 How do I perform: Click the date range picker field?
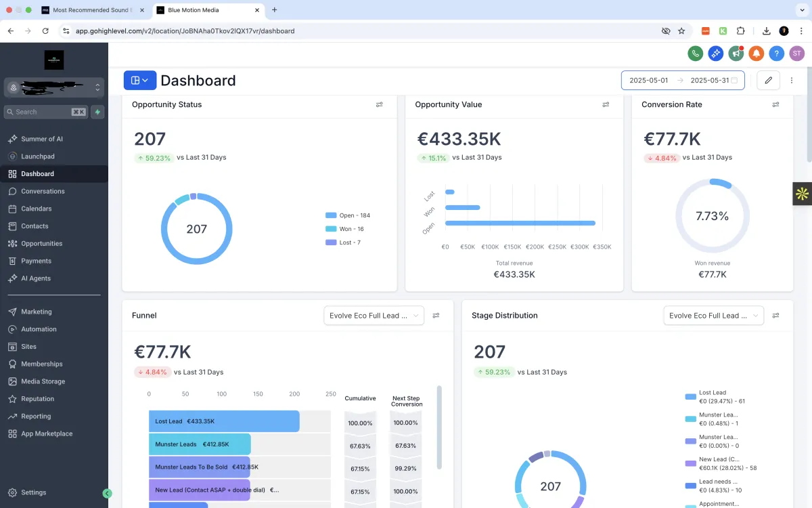click(682, 81)
